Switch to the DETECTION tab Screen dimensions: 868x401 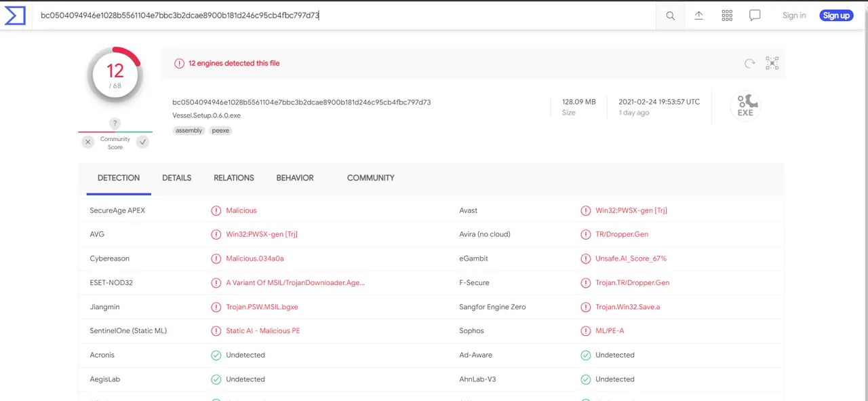click(119, 178)
